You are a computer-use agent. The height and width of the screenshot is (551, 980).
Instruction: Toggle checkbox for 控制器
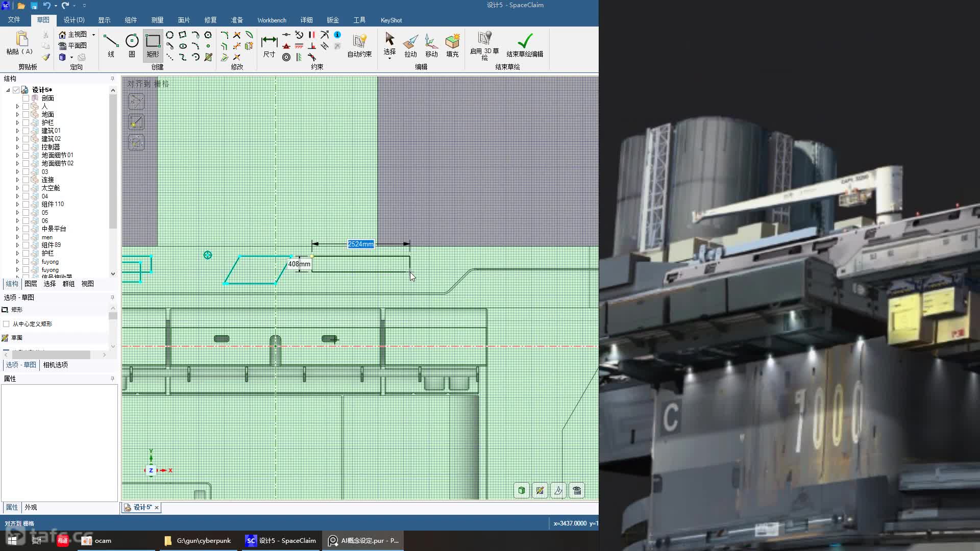[x=26, y=147]
